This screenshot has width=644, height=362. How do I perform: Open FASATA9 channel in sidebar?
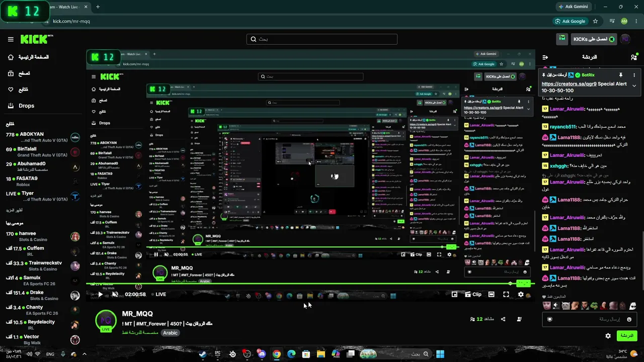pos(43,181)
